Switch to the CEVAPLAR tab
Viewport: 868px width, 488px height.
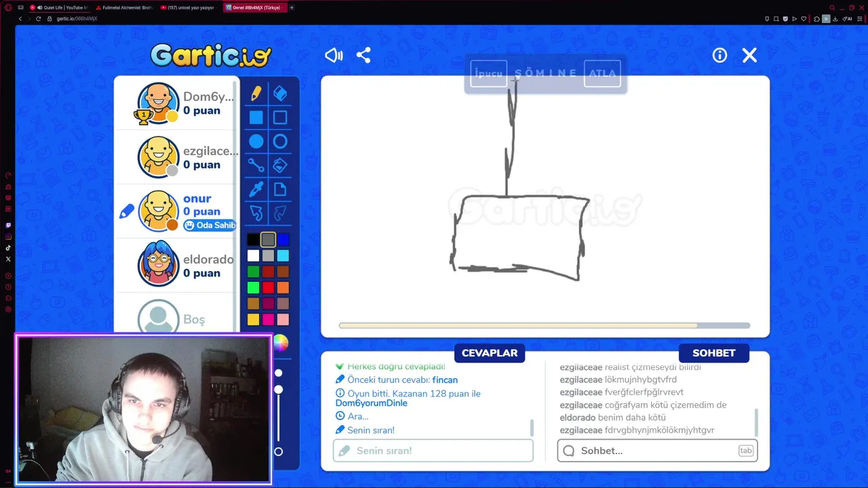[x=490, y=353]
